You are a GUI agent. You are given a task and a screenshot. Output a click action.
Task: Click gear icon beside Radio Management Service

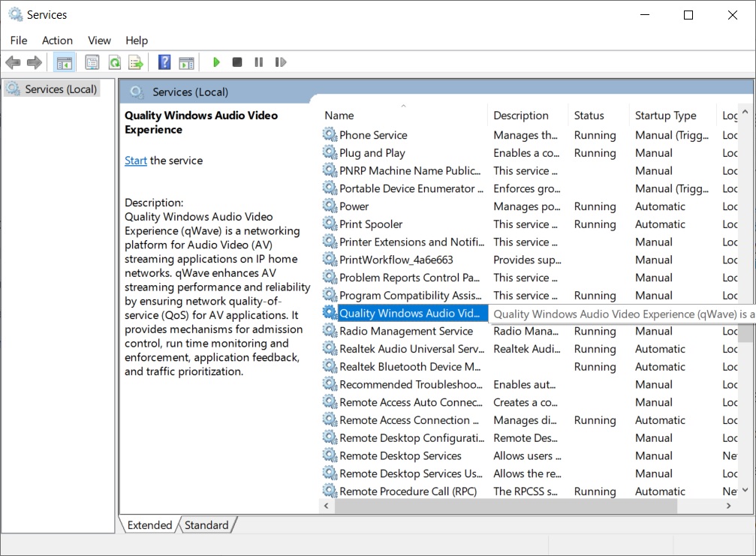(330, 330)
